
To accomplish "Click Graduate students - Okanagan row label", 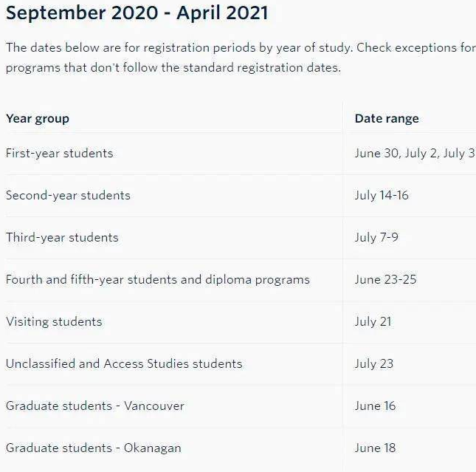I will 94,448.
